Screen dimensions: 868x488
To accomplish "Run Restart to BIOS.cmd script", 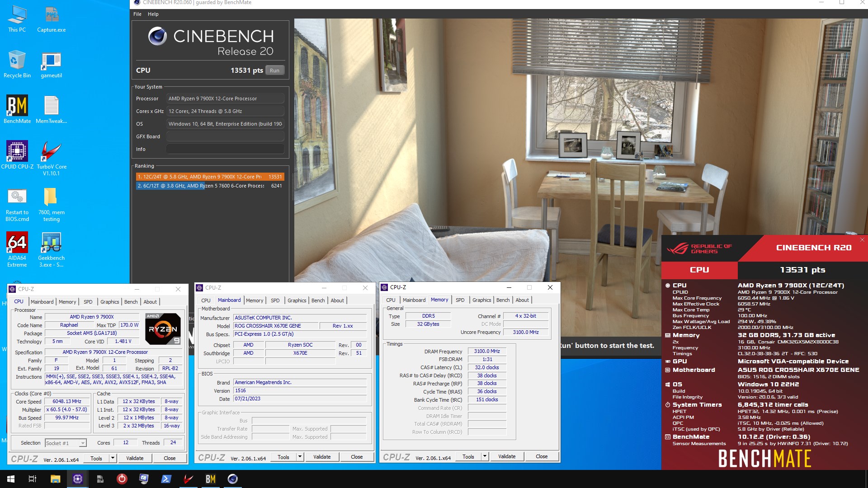I will point(17,205).
